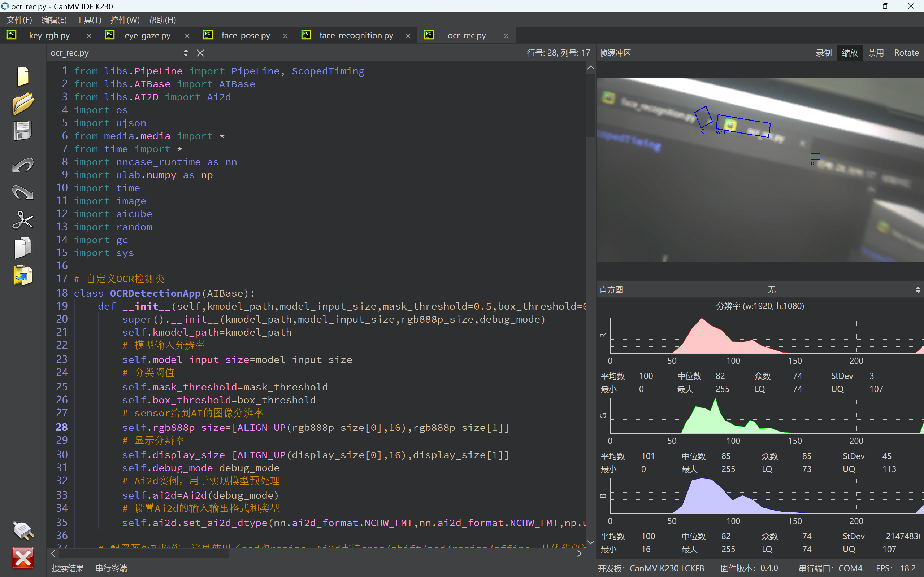Viewport: 924px width, 577px height.
Task: Toggle the 禁用 disable framebuffer button
Action: point(876,53)
